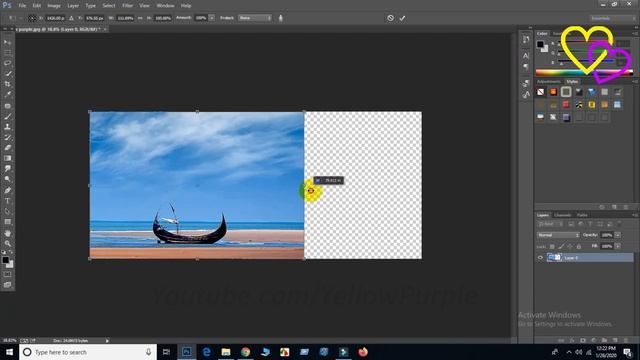Open Chrome from the taskbar

point(245,352)
